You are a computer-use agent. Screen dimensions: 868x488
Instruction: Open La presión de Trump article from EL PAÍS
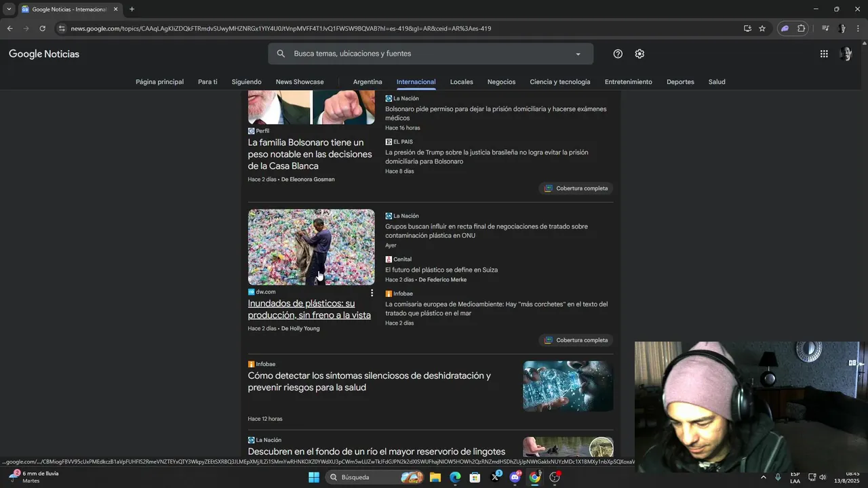[x=487, y=157]
